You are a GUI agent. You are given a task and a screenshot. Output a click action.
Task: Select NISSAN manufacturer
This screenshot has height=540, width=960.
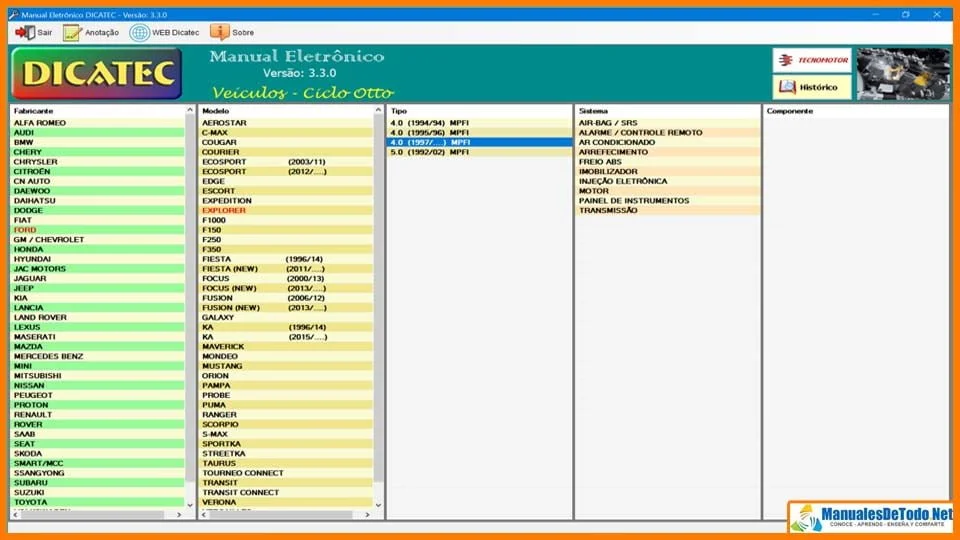click(x=98, y=386)
